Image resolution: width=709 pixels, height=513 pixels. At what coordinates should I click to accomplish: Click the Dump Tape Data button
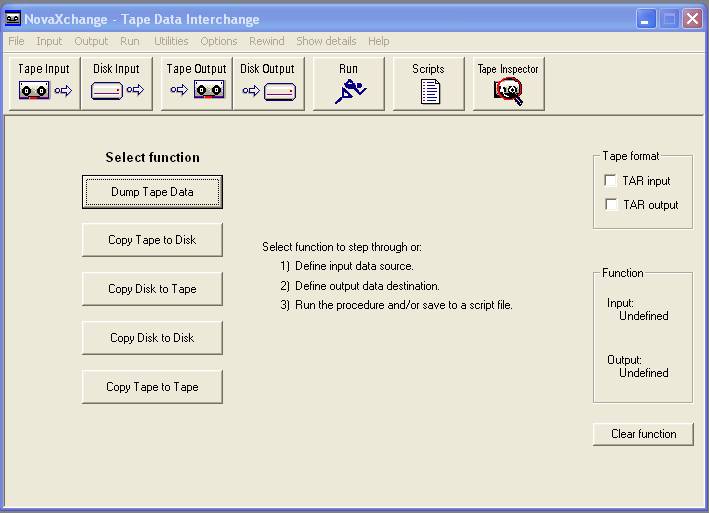coord(152,192)
